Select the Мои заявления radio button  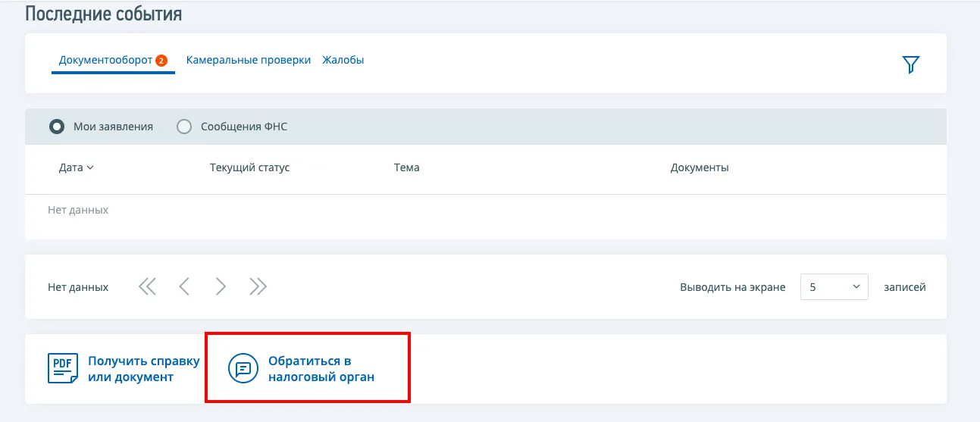(x=57, y=127)
